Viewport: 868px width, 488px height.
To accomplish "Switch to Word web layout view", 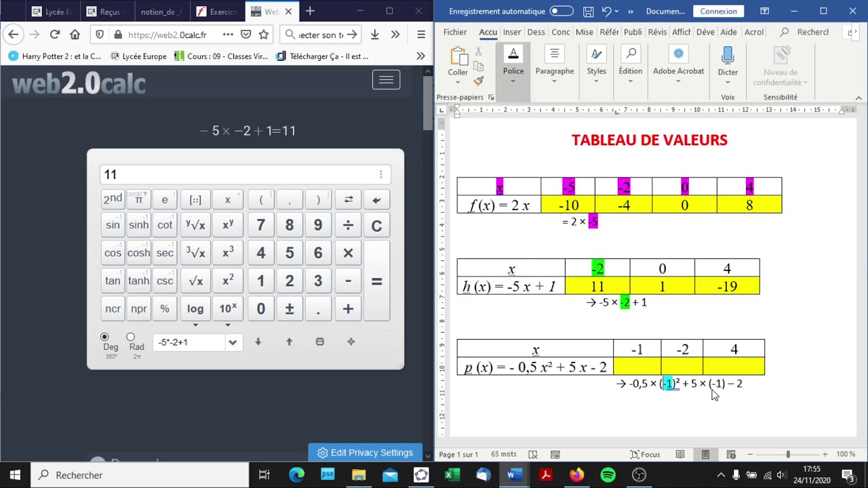I will pos(731,454).
